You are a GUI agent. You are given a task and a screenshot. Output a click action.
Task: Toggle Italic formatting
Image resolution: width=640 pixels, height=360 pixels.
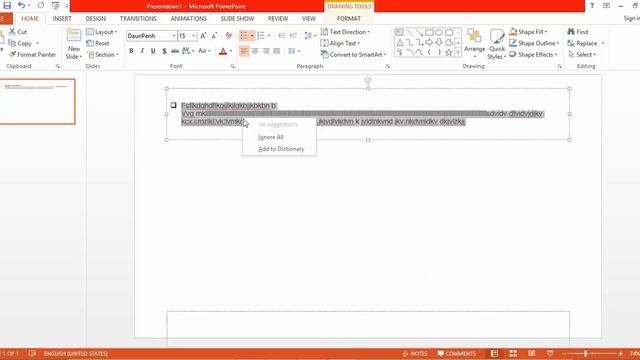[142, 51]
